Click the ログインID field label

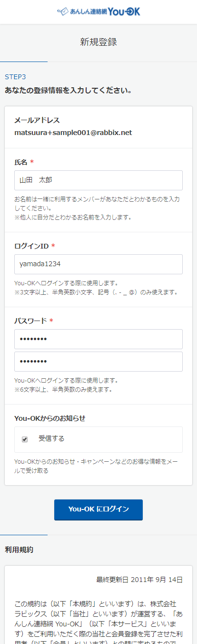31,246
